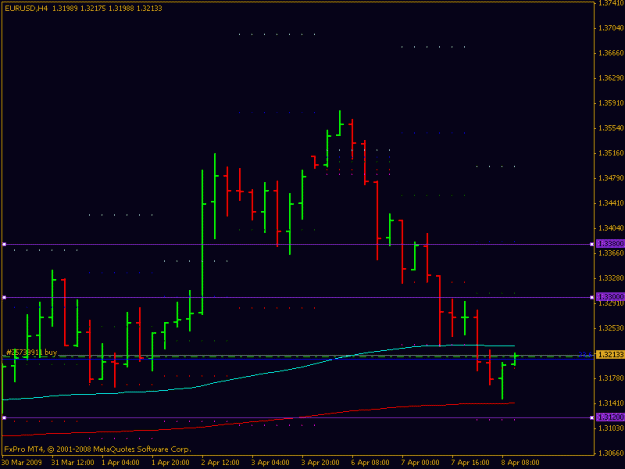
Task: Click the 1.32530 price axis value
Action: (611, 328)
